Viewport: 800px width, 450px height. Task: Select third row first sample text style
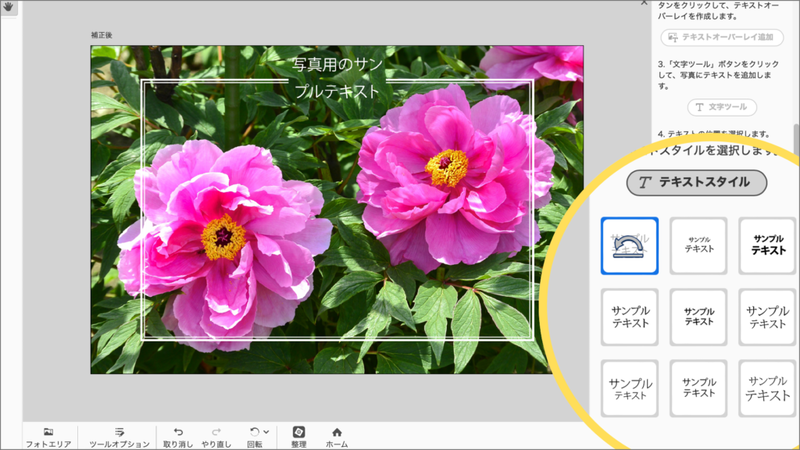629,388
